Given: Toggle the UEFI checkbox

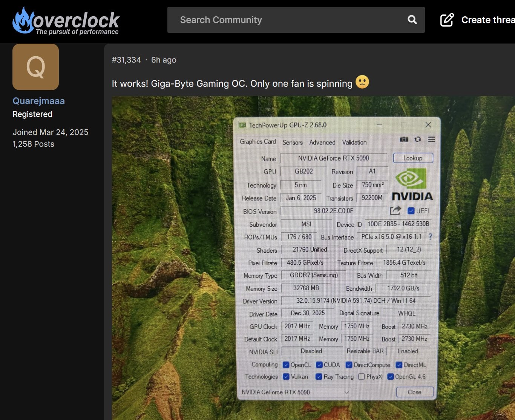Looking at the screenshot, I should (x=411, y=211).
